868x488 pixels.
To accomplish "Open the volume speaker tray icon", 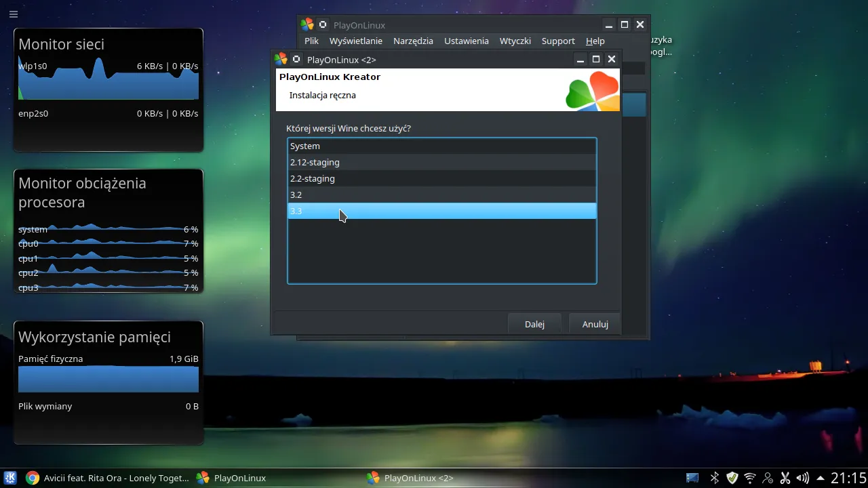I will (x=803, y=478).
